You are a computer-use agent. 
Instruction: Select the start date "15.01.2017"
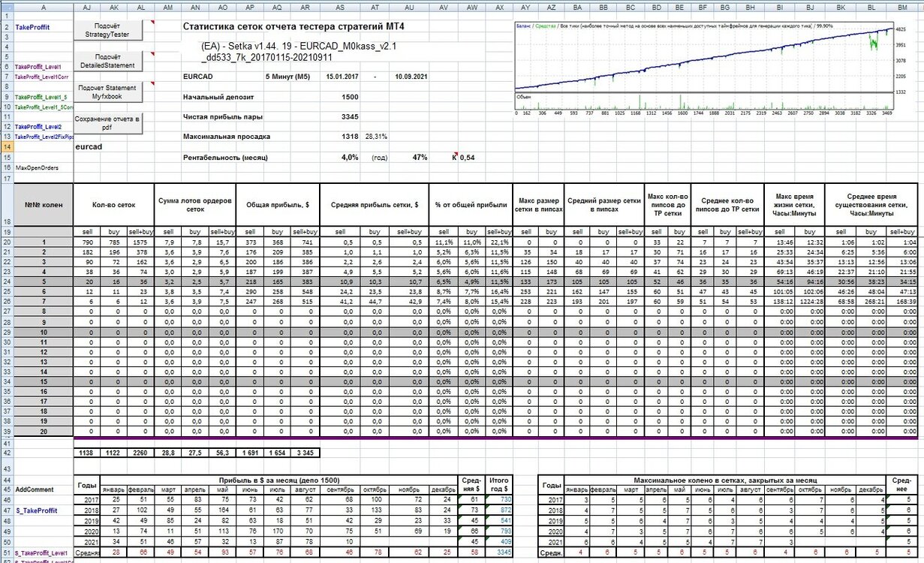(x=342, y=77)
